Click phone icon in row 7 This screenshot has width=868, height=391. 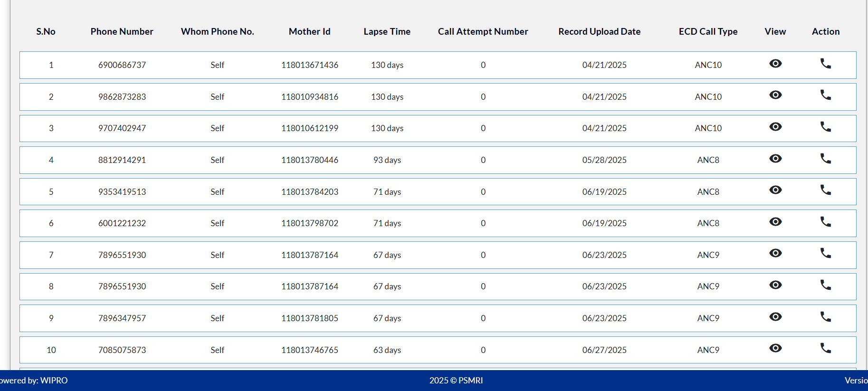[x=825, y=253]
